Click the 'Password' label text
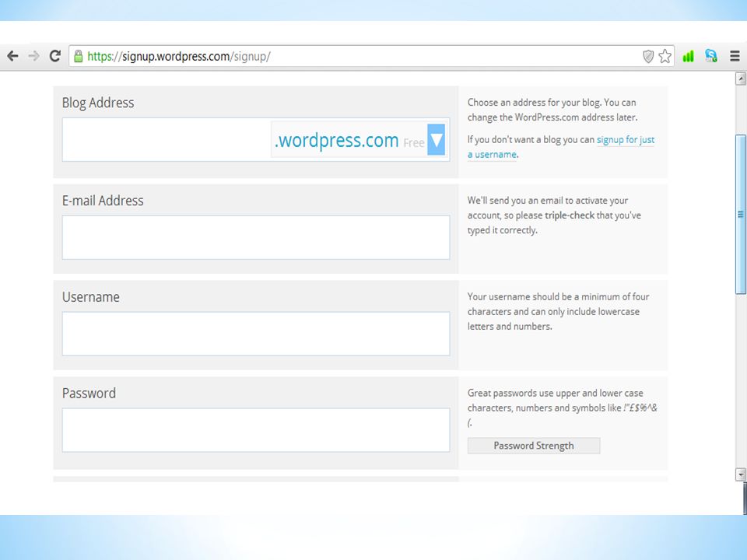Screen dimensions: 747x560 coord(89,394)
